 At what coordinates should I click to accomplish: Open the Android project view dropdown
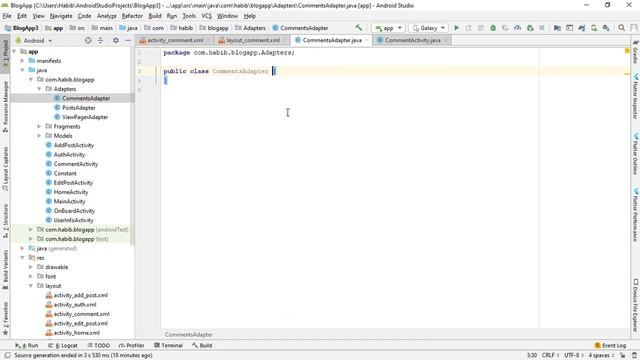point(34,40)
